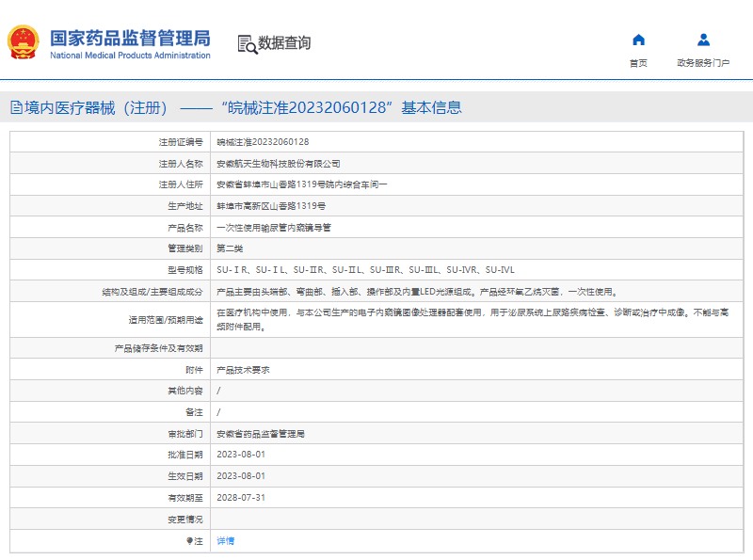Select 安徽省药品监督管理局 approval department
The height and width of the screenshot is (560, 753).
261,434
